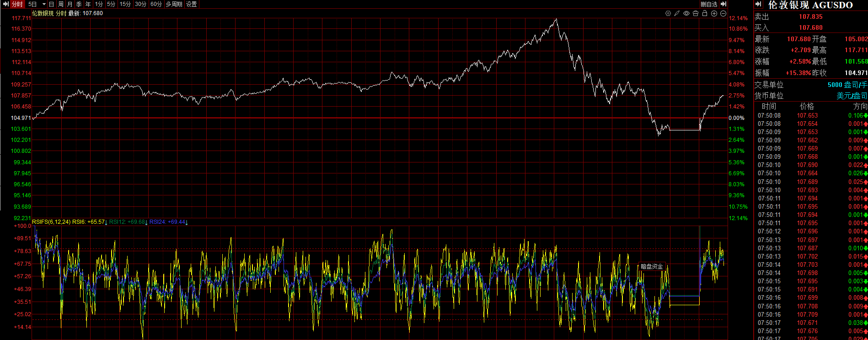This screenshot has width=868, height=340.
Task: Select the 5日 period tab
Action: coord(32,4)
